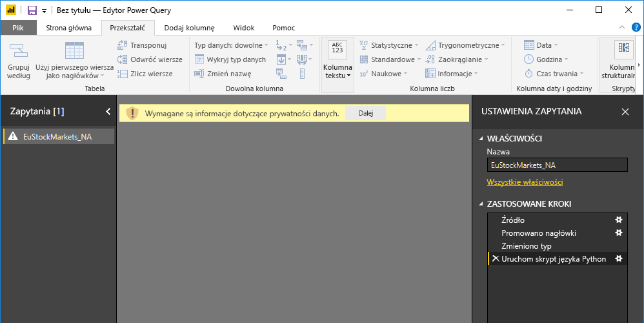Open the quick access toolbar dropdown
The image size is (644, 323).
(44, 11)
